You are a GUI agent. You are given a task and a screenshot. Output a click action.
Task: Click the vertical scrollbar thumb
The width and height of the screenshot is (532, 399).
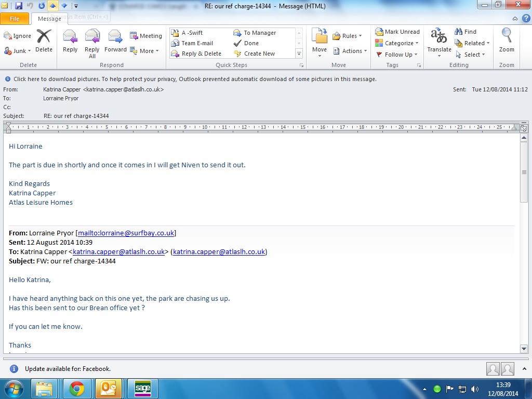coord(524,172)
